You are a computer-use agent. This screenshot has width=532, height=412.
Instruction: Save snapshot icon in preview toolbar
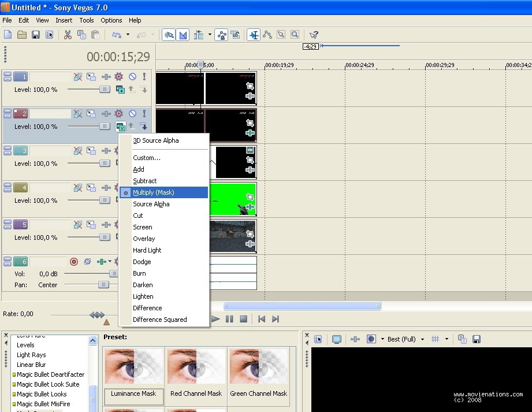coord(477,339)
